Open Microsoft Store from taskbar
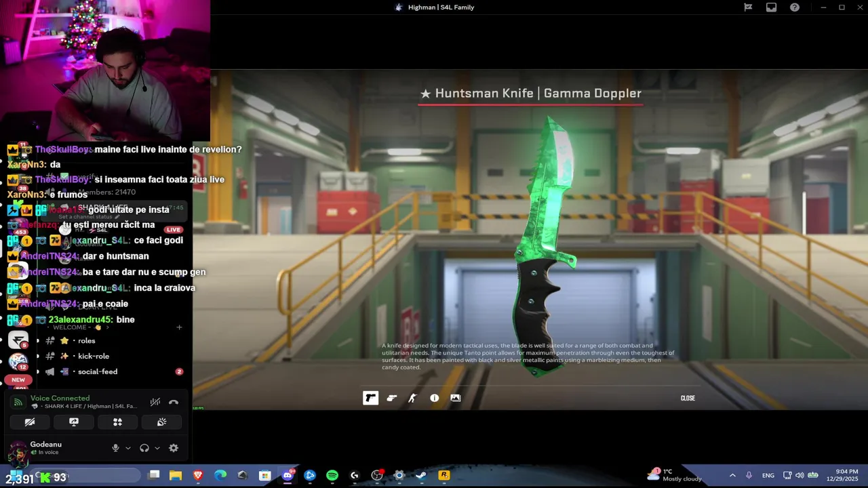The width and height of the screenshot is (868, 488). (265, 476)
